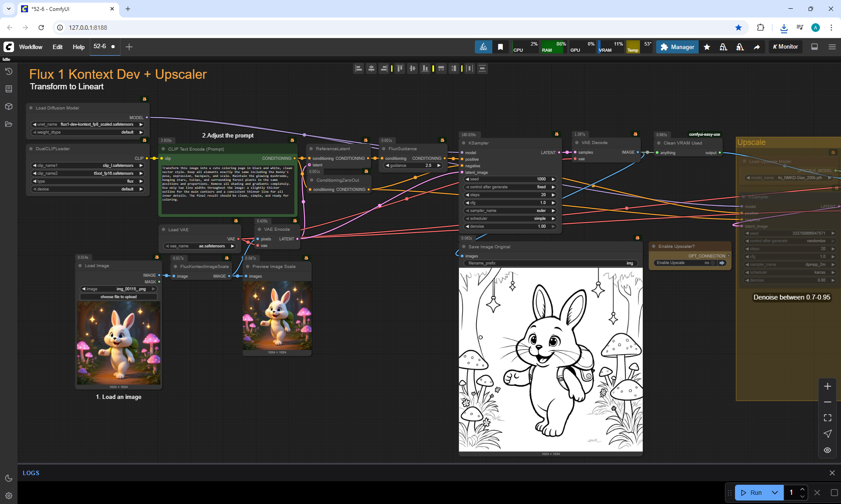The height and width of the screenshot is (504, 841).
Task: Open the queue history sidebar icon
Action: point(9,71)
